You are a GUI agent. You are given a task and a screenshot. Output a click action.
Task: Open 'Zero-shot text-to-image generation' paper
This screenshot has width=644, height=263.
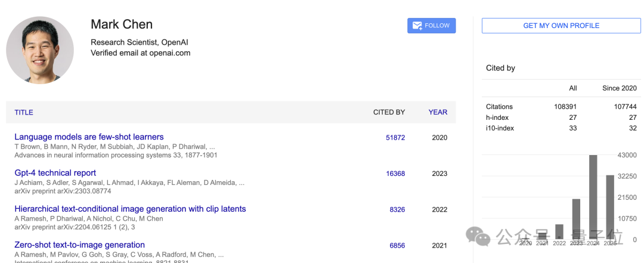(80, 245)
